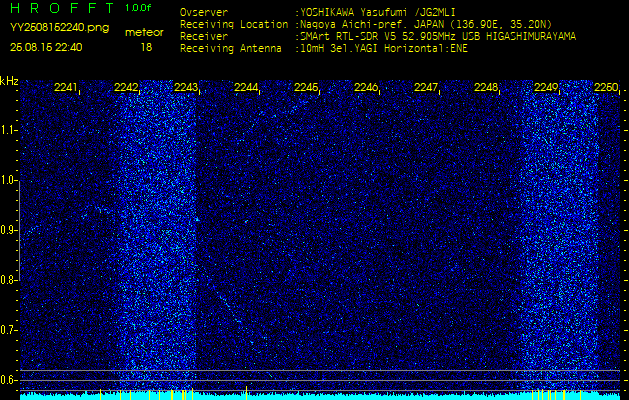629x400 pixels.
Task: Click the Receiving Location field label
Action: (x=234, y=24)
